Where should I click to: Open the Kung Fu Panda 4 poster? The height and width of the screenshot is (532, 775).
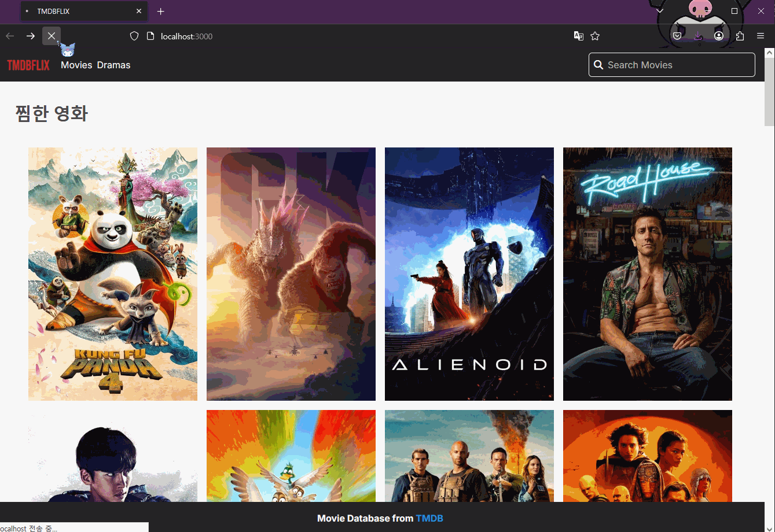click(x=113, y=274)
